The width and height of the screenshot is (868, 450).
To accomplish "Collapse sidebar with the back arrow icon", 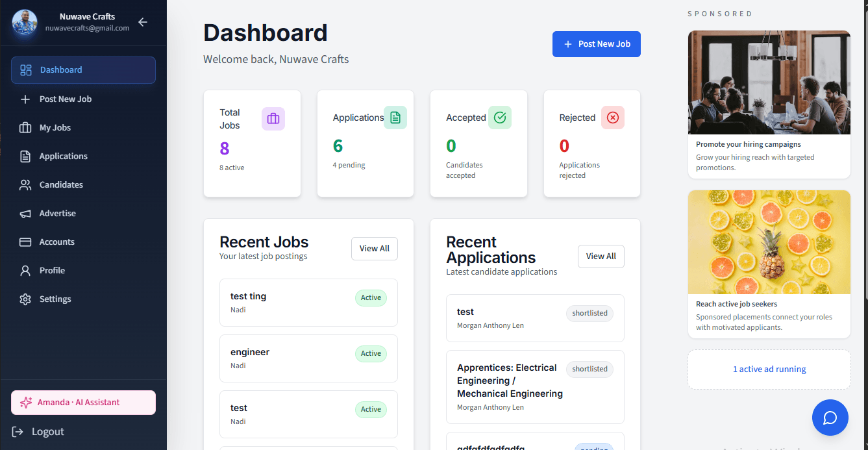I will pyautogui.click(x=143, y=22).
